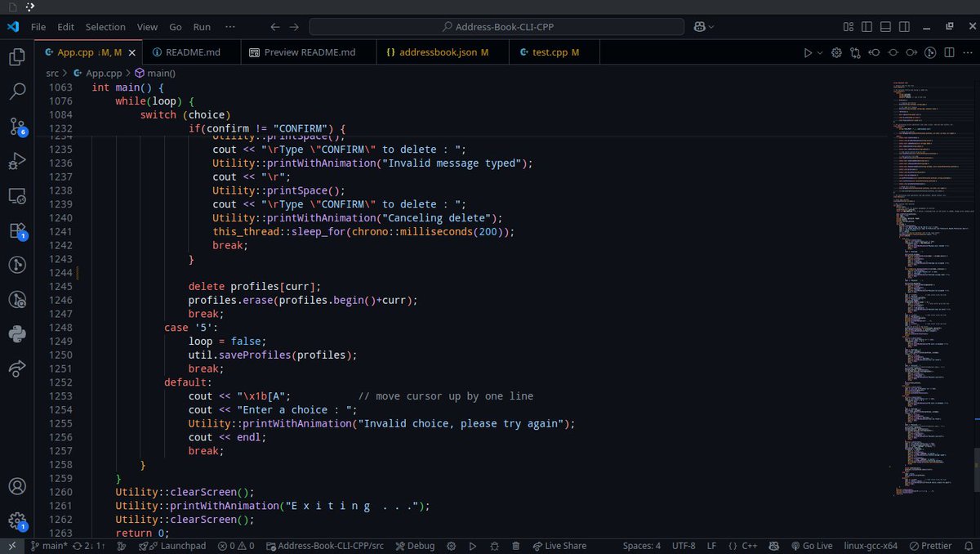The width and height of the screenshot is (980, 554).
Task: Switch to the test.cpp tab
Action: [555, 52]
